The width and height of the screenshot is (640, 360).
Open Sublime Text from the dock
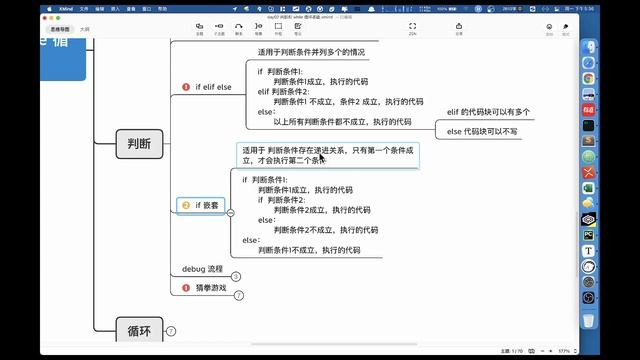point(589,141)
